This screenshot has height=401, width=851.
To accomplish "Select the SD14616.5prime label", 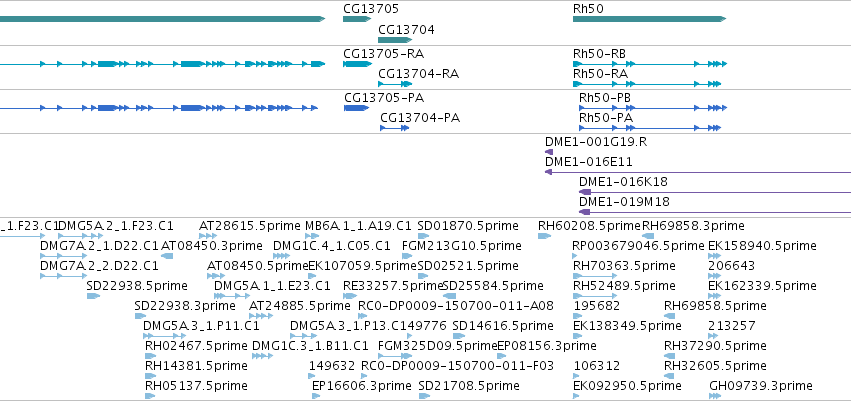I will [503, 326].
